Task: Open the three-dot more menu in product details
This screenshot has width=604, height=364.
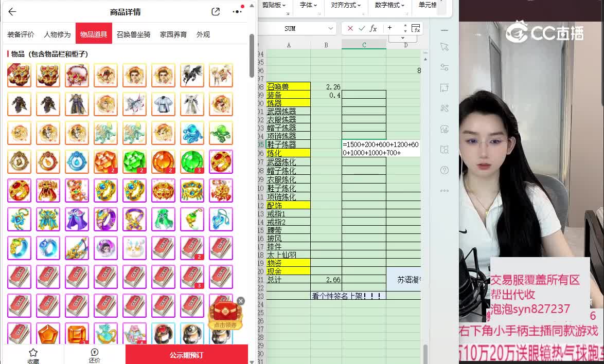Action: [237, 11]
